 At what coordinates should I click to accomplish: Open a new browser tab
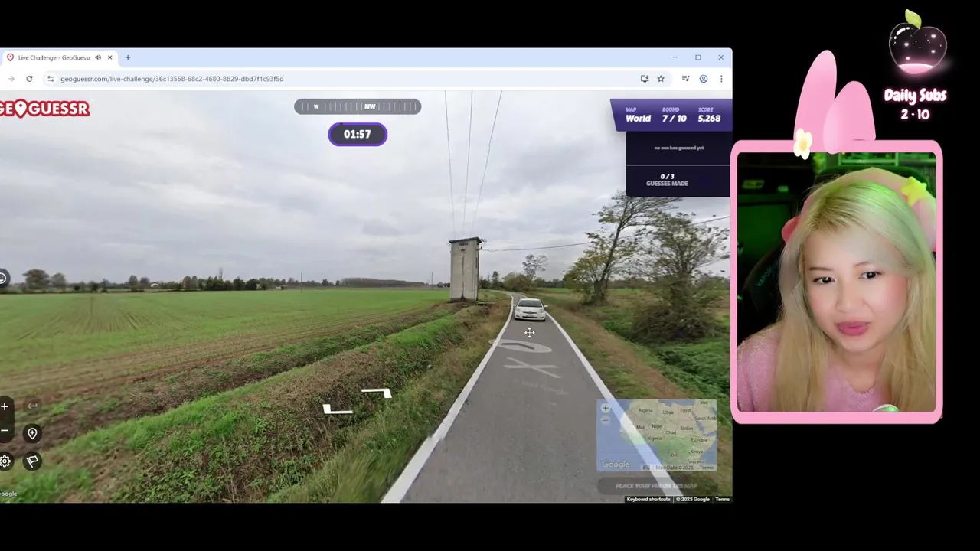(x=128, y=57)
